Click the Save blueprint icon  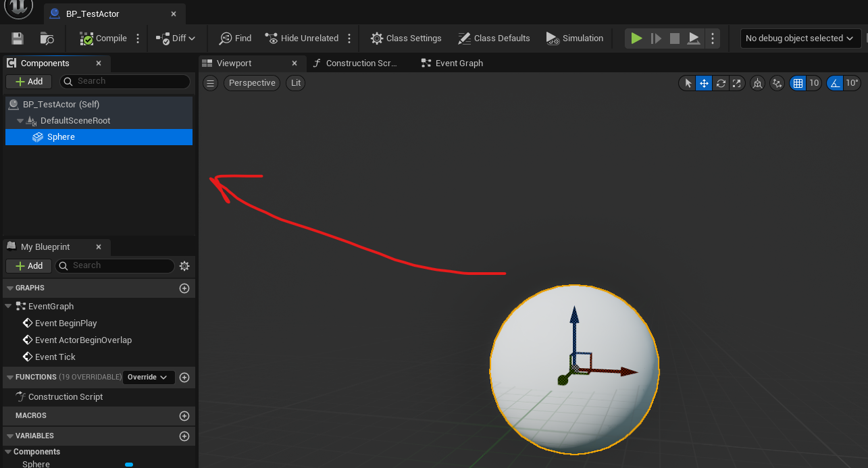pos(18,38)
